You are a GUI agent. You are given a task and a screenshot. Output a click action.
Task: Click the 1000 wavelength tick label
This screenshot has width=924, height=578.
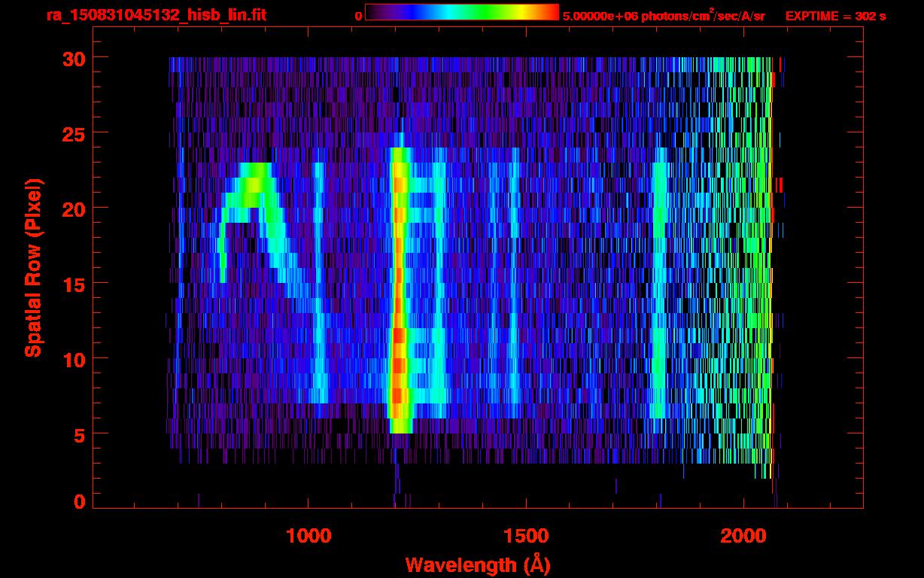click(309, 536)
